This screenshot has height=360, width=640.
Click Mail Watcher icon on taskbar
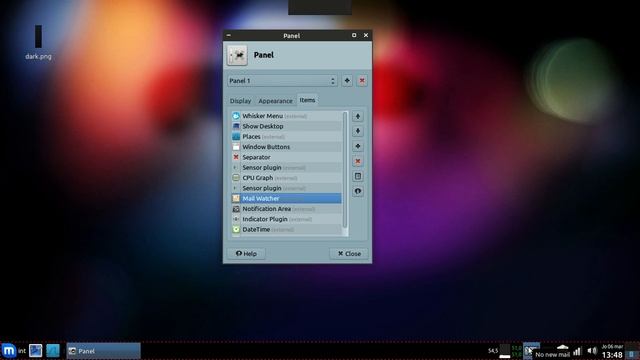pyautogui.click(x=531, y=351)
